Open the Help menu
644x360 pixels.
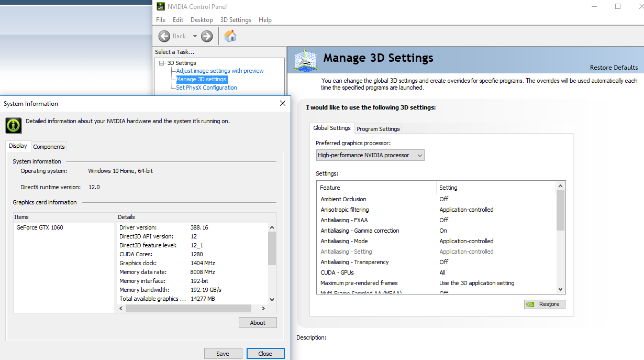point(265,20)
